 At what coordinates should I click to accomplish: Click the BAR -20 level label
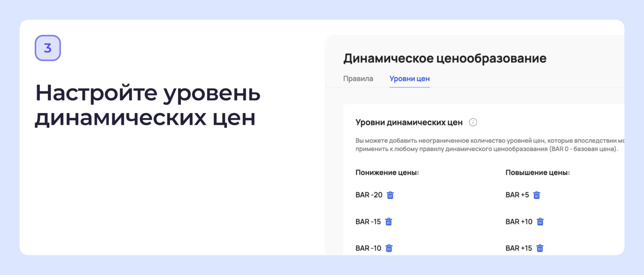tap(369, 195)
